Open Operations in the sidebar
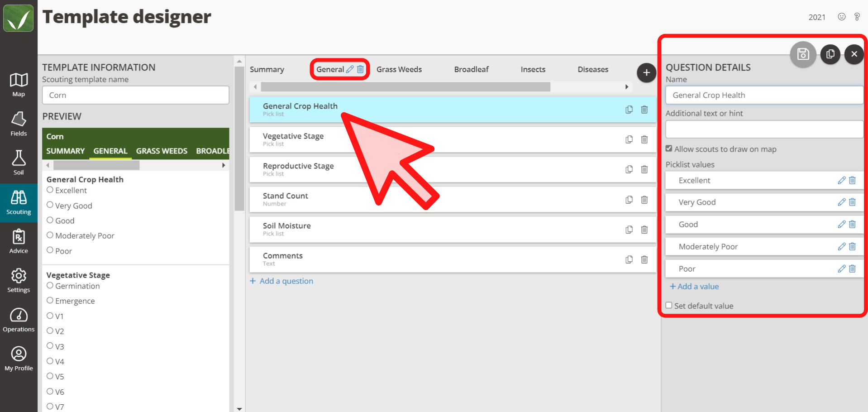This screenshot has height=412, width=868. [19, 320]
